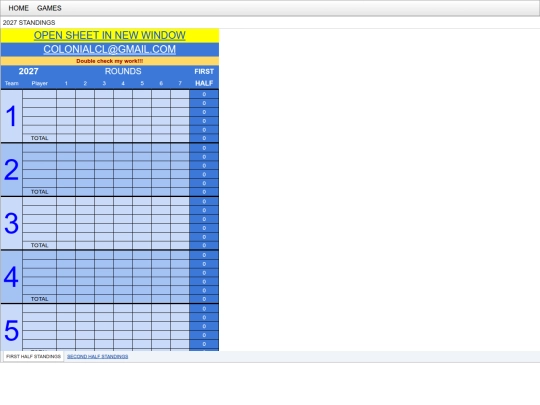Click team 1 TOTAL first-half value 0

click(x=204, y=138)
